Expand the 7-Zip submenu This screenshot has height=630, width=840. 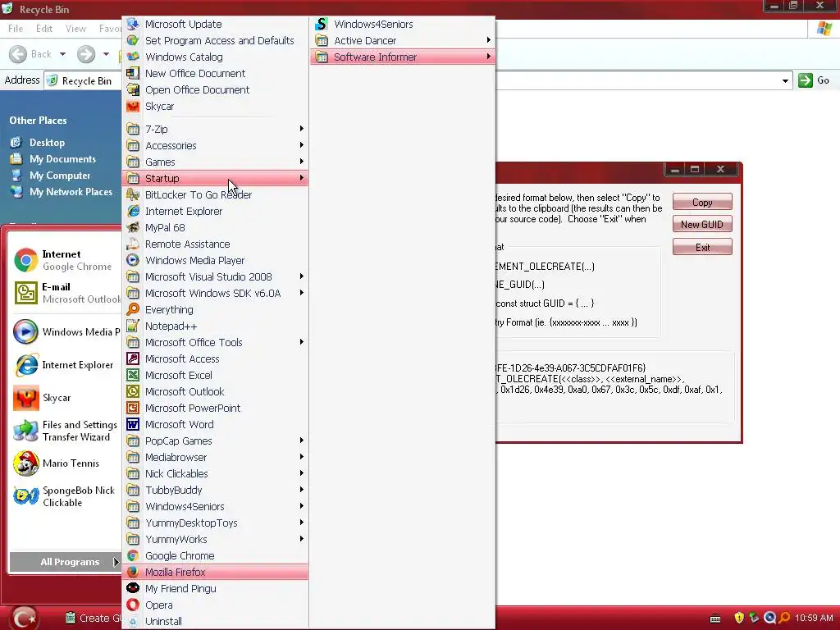point(216,129)
